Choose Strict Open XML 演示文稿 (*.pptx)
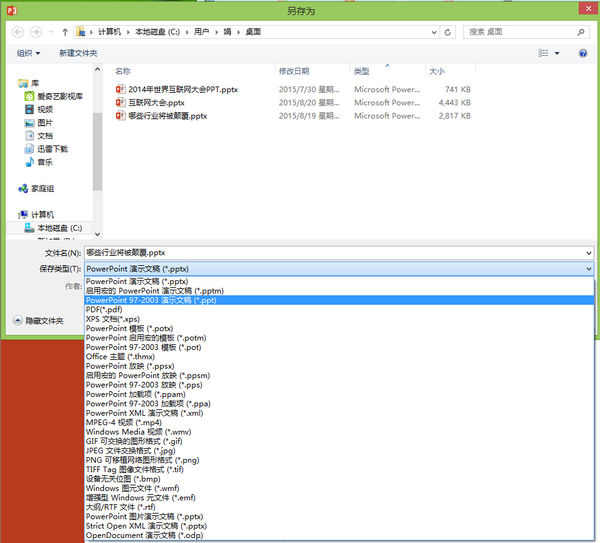This screenshot has width=600, height=543. tap(339, 526)
